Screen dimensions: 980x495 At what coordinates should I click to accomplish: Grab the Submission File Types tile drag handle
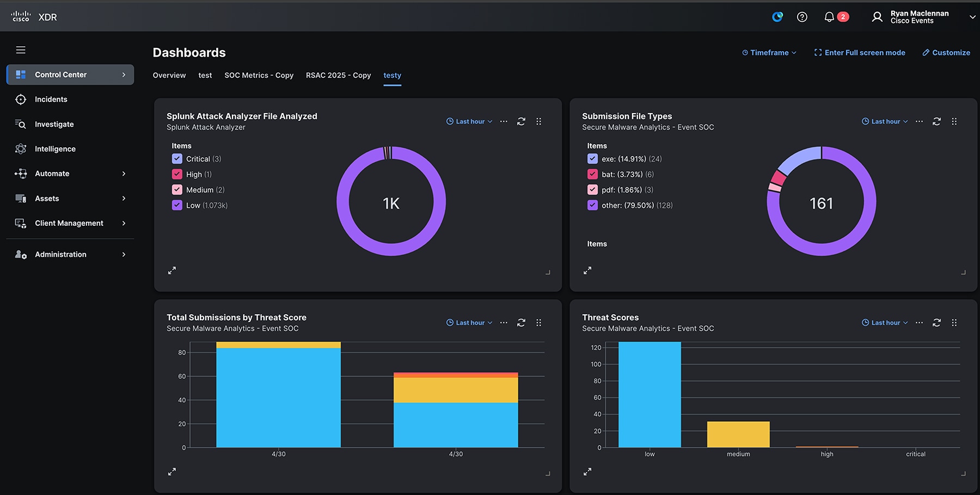coord(954,121)
